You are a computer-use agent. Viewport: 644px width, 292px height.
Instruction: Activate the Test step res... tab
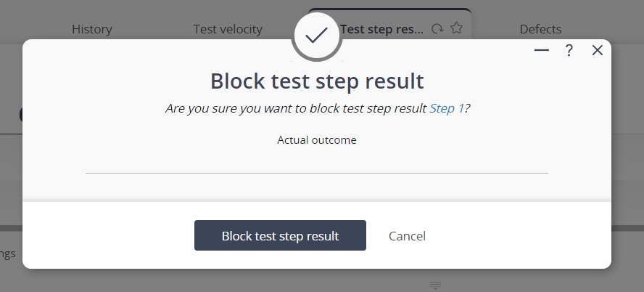pos(381,29)
